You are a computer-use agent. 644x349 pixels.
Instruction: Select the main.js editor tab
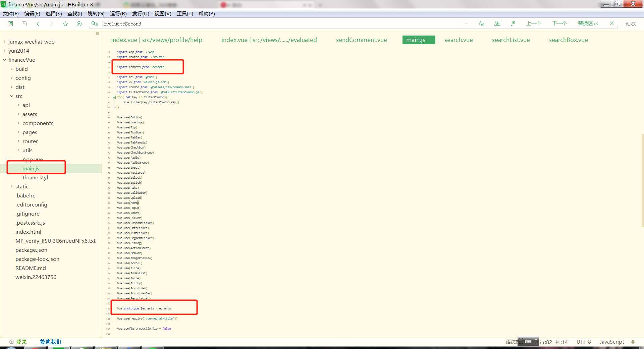(419, 40)
